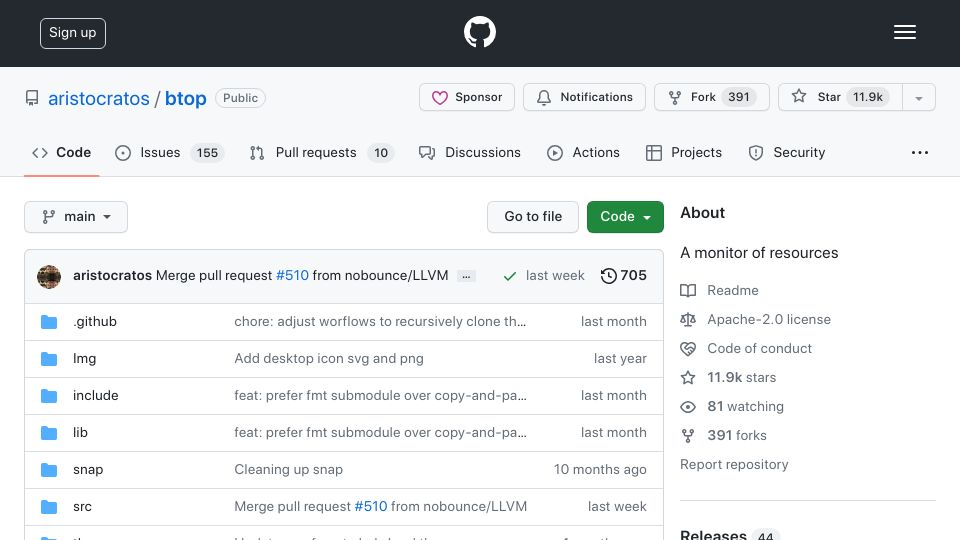
Task: Open the aristocratos owner profile link
Action: pyautogui.click(x=99, y=98)
